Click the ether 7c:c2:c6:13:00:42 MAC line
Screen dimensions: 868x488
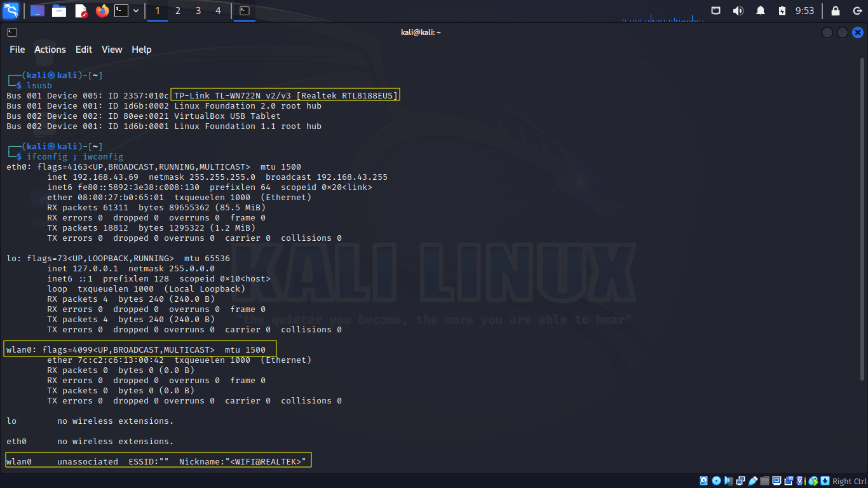click(x=179, y=360)
